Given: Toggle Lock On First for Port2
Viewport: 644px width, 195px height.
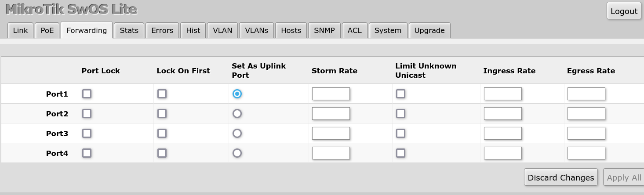Looking at the screenshot, I should click(x=162, y=113).
